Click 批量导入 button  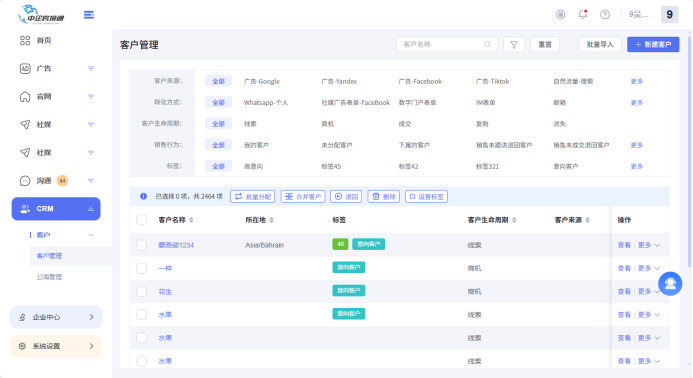600,44
